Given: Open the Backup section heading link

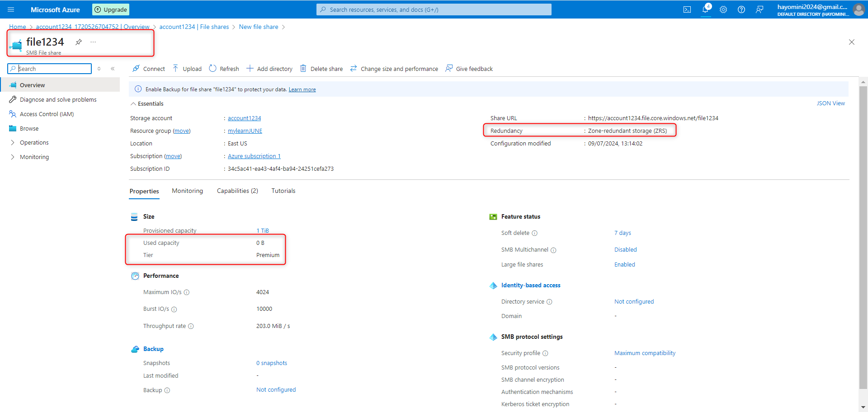Looking at the screenshot, I should (153, 349).
